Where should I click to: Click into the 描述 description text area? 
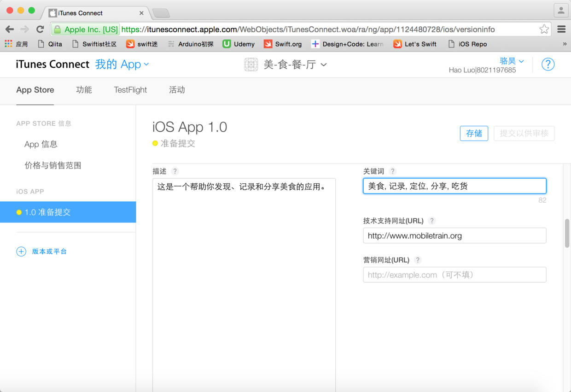244,285
